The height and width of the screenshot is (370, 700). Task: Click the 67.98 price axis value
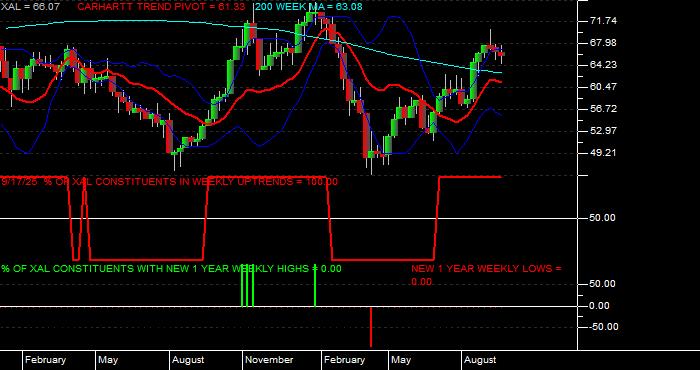[603, 42]
